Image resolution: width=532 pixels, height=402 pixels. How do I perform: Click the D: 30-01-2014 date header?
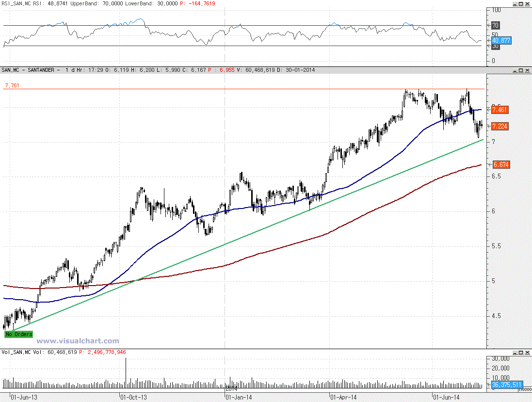point(296,70)
